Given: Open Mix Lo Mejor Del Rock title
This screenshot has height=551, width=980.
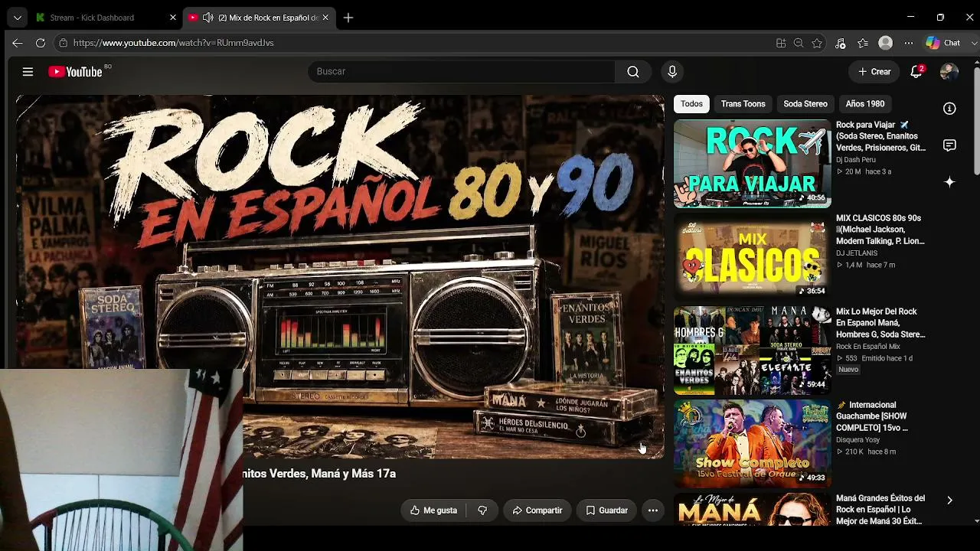Looking at the screenshot, I should coord(880,323).
